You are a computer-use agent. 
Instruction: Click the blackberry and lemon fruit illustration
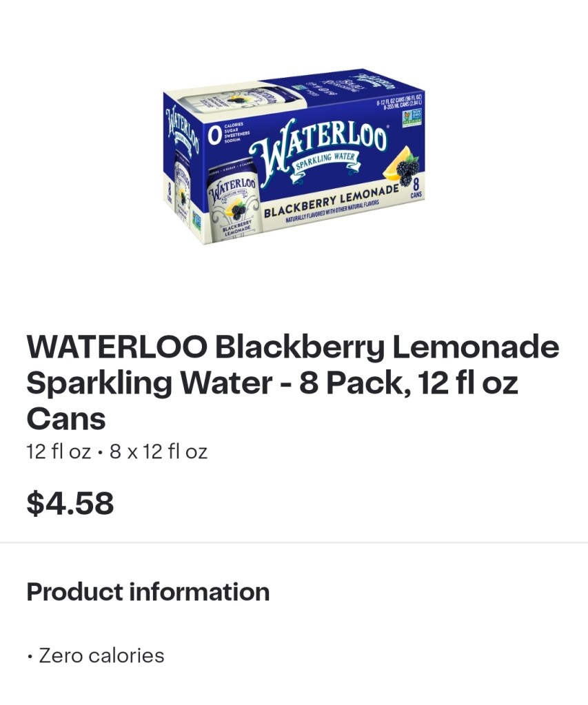point(401,166)
